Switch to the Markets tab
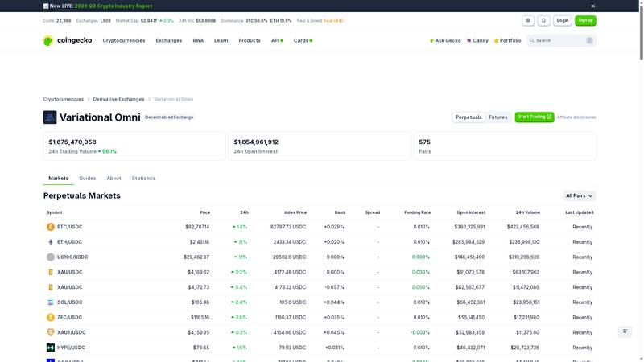The width and height of the screenshot is (644, 362). point(58,179)
